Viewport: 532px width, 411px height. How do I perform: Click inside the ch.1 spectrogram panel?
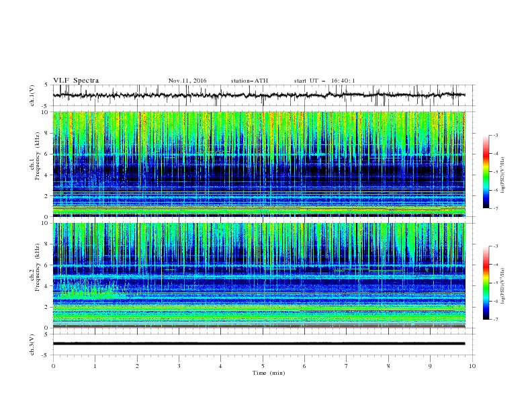pyautogui.click(x=259, y=164)
